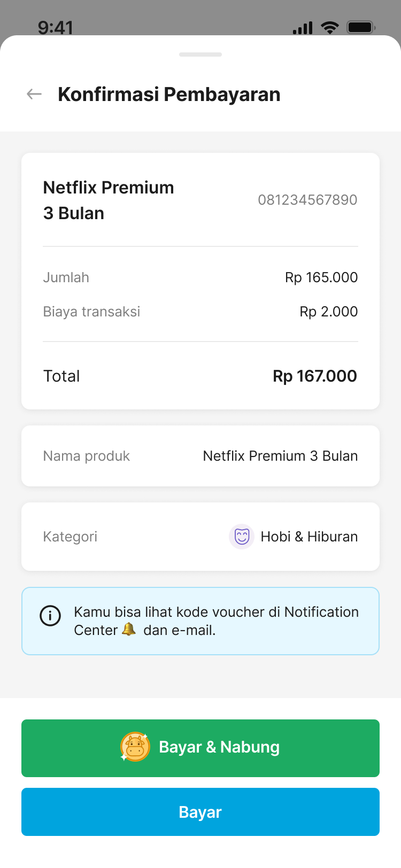This screenshot has width=401, height=868.
Task: Select the Kategori row
Action: (x=200, y=537)
